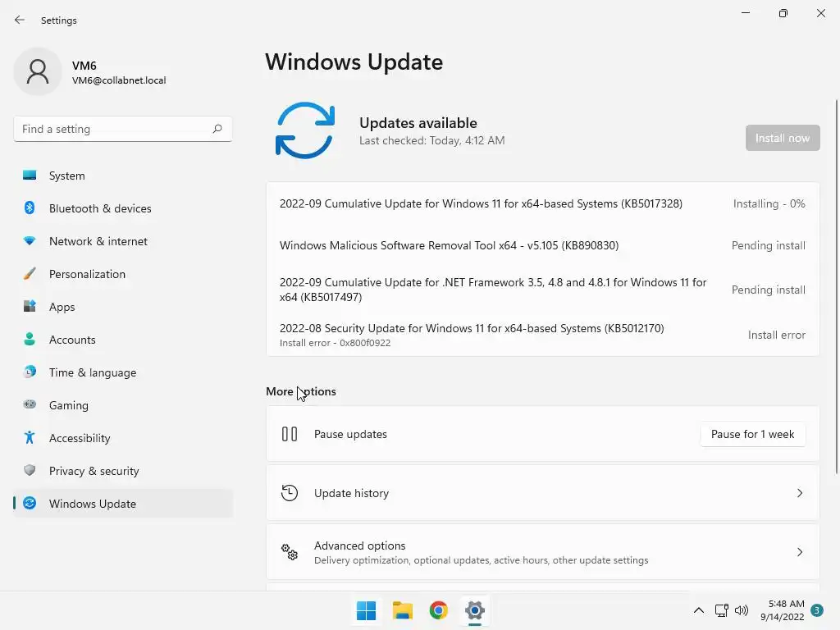The height and width of the screenshot is (630, 840).
Task: Click Install error - 0x800f0922 text
Action: point(335,343)
